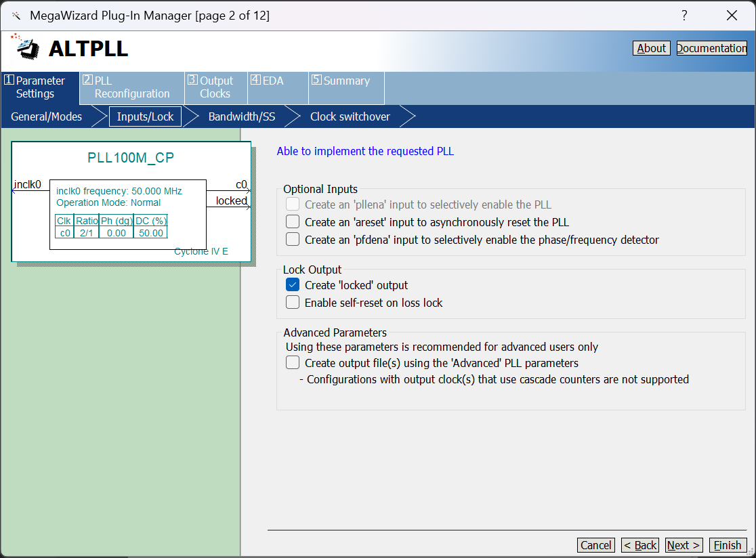The width and height of the screenshot is (756, 558).
Task: Click the About button
Action: pos(652,48)
